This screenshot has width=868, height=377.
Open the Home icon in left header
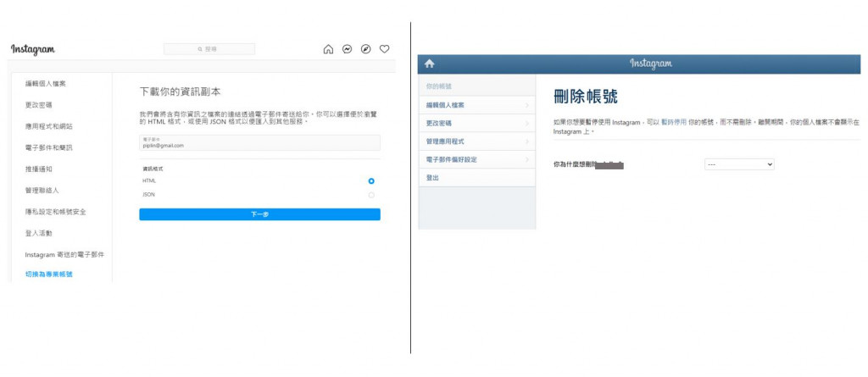tap(328, 49)
